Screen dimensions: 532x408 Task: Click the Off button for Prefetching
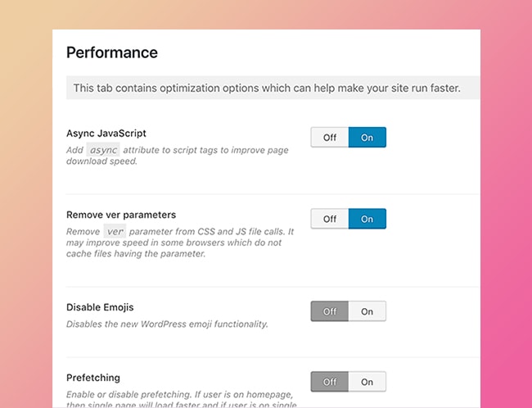[330, 382]
